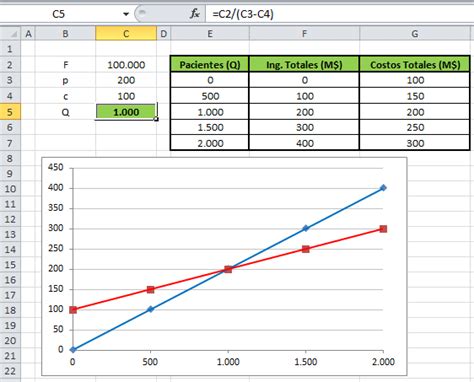The width and height of the screenshot is (474, 382).
Task: Select column B header
Action: [65, 34]
